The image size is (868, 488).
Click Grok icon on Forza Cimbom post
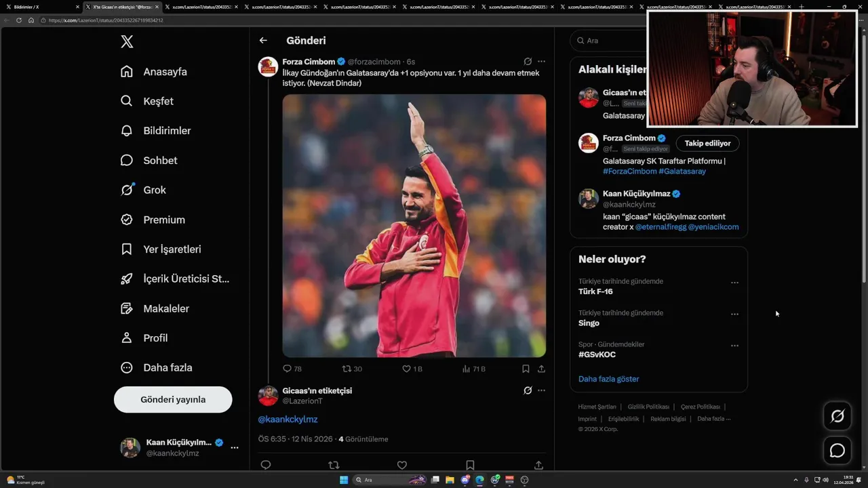pos(528,61)
